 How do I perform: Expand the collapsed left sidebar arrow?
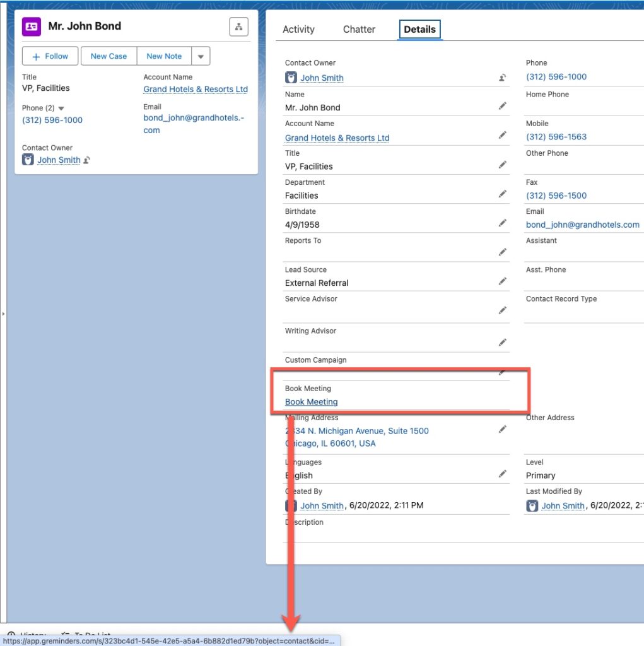pos(3,314)
